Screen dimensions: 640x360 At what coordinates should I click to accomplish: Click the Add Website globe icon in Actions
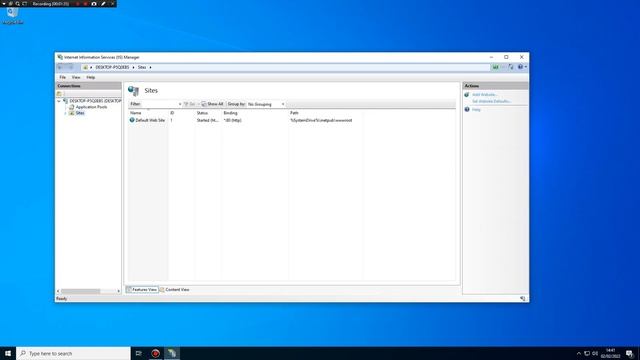(467, 95)
